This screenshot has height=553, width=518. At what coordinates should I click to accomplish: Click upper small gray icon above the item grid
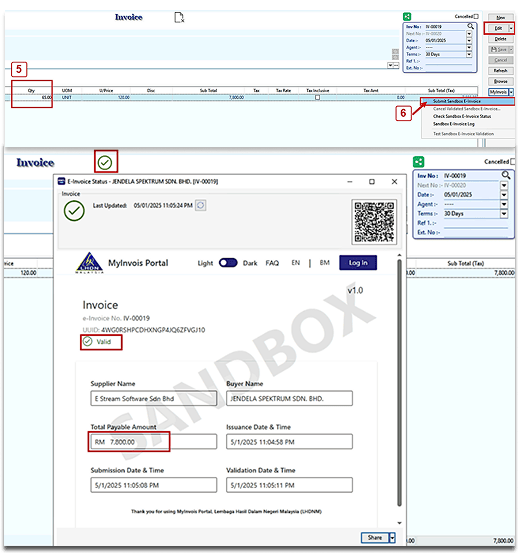point(395,51)
